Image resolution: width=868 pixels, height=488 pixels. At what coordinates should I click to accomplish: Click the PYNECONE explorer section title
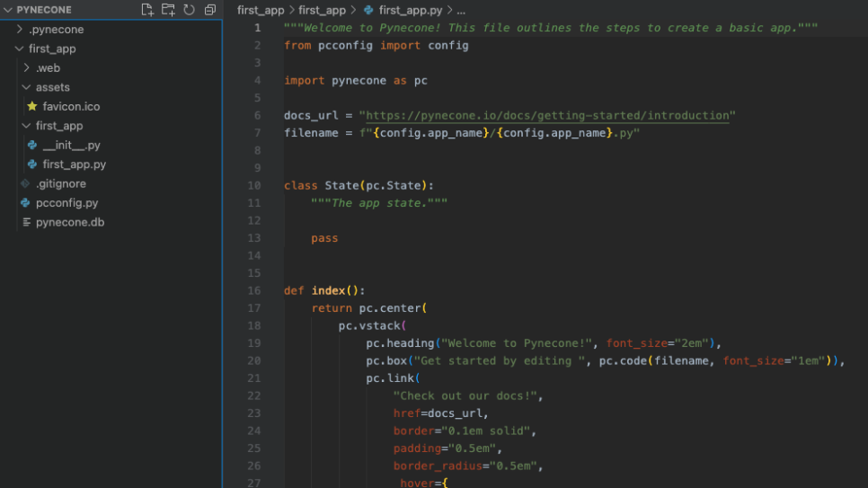(x=44, y=10)
